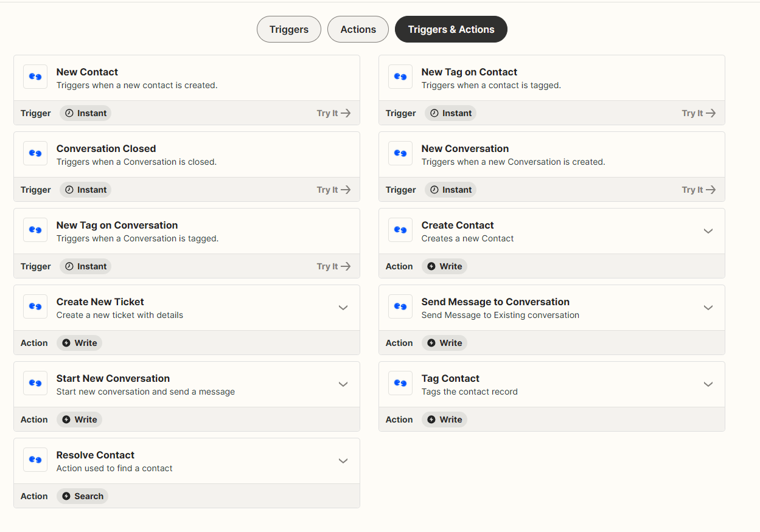The image size is (760, 532).
Task: Click the app icon on Create New Ticket card
Action: (x=35, y=307)
